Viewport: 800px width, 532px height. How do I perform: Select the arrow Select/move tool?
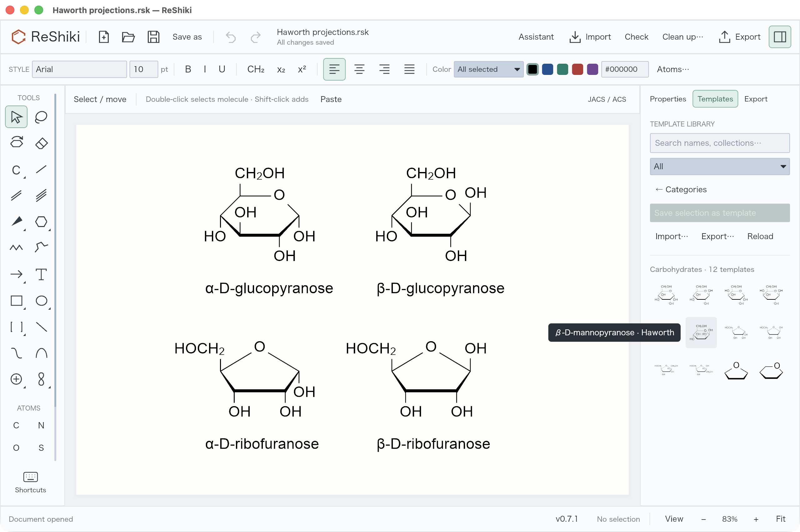pos(16,117)
